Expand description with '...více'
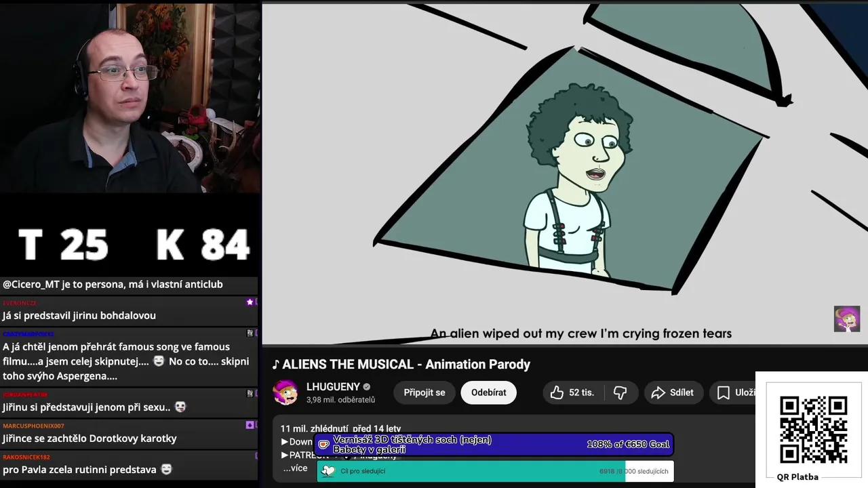The width and height of the screenshot is (868, 488). [295, 468]
